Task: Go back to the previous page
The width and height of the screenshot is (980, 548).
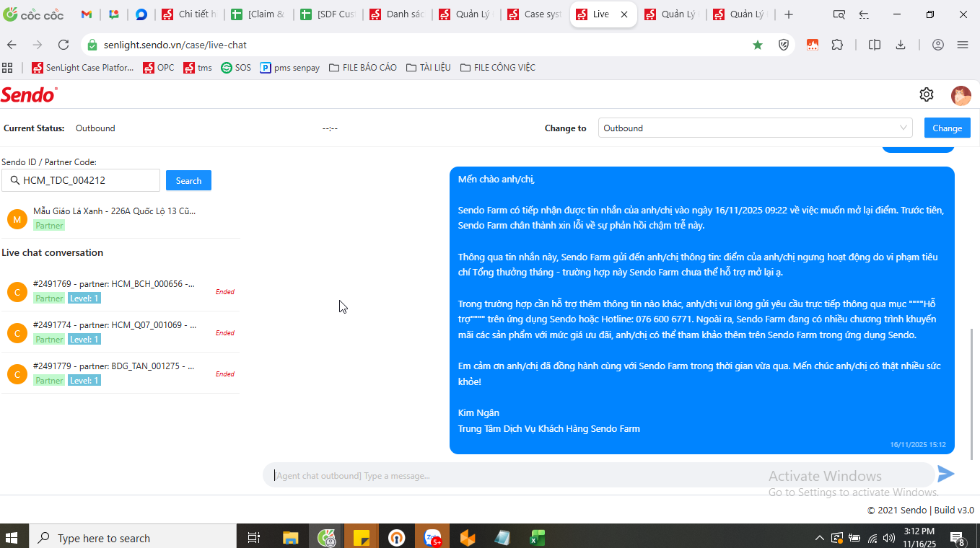Action: pos(12,45)
